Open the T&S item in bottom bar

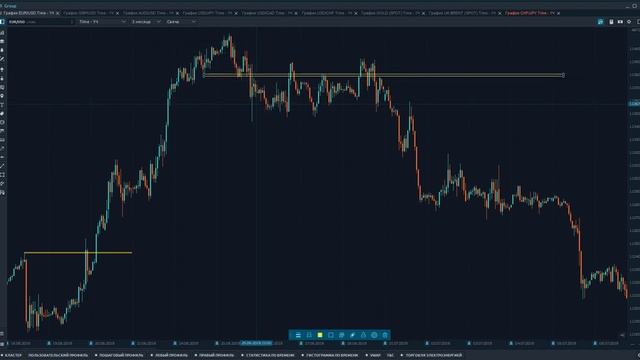click(x=391, y=356)
